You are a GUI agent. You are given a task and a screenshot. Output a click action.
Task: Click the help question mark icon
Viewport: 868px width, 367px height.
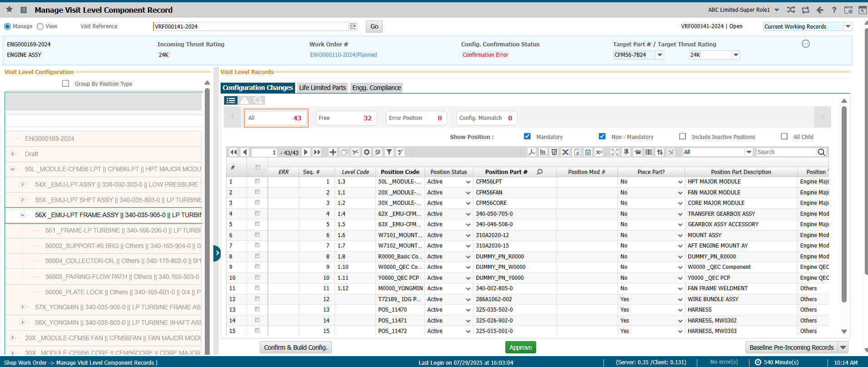(x=834, y=10)
